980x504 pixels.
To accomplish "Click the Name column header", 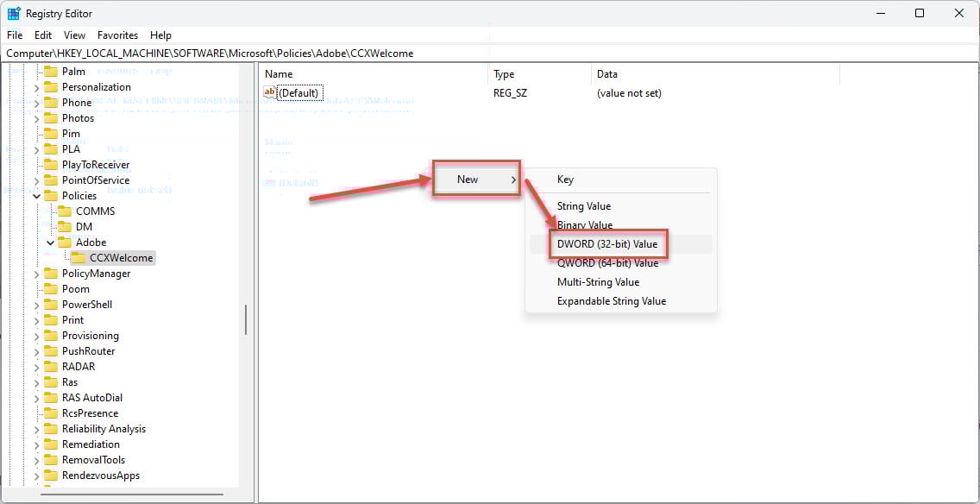I will point(279,74).
